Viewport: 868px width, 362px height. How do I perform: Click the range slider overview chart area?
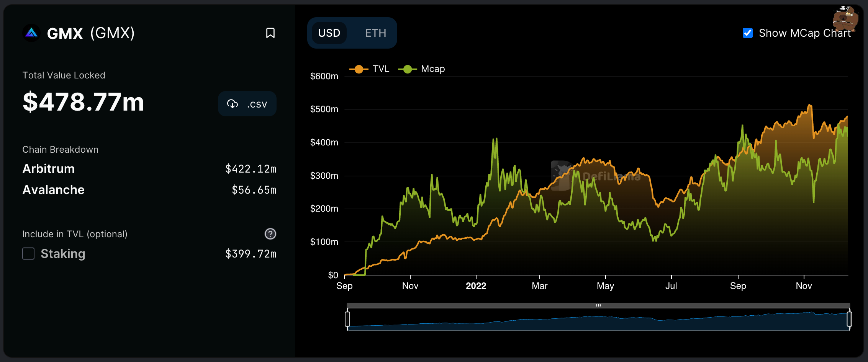click(598, 320)
